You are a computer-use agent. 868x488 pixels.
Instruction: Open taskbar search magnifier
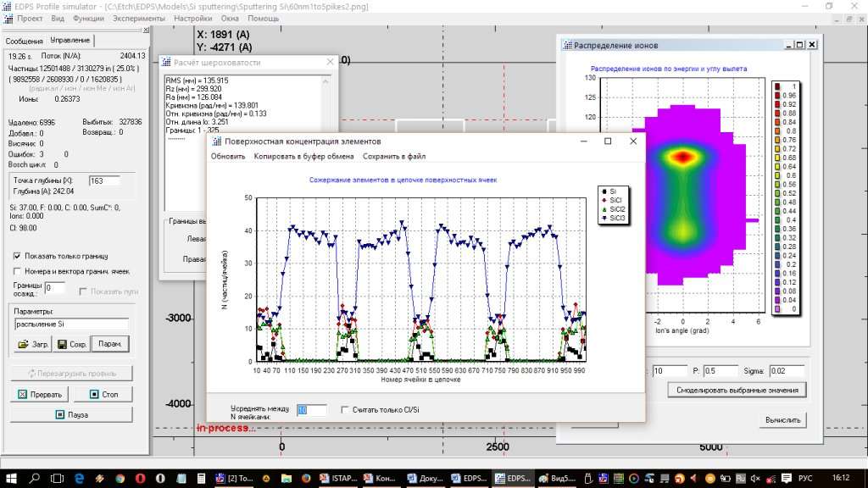[34, 478]
